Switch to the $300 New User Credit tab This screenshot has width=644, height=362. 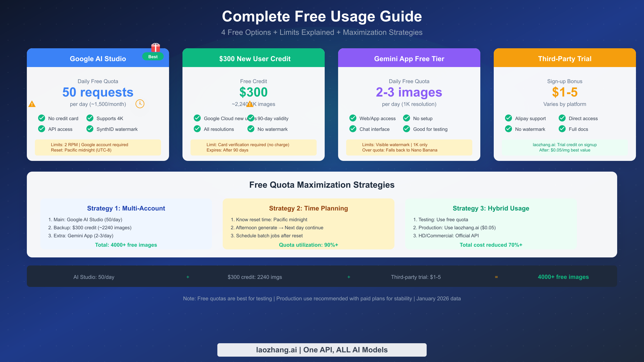click(255, 58)
